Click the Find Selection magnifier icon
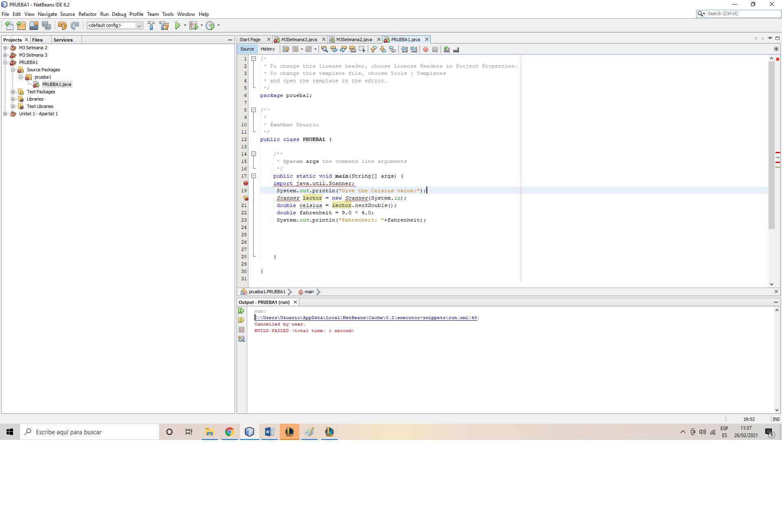This screenshot has width=782, height=532. [x=324, y=49]
